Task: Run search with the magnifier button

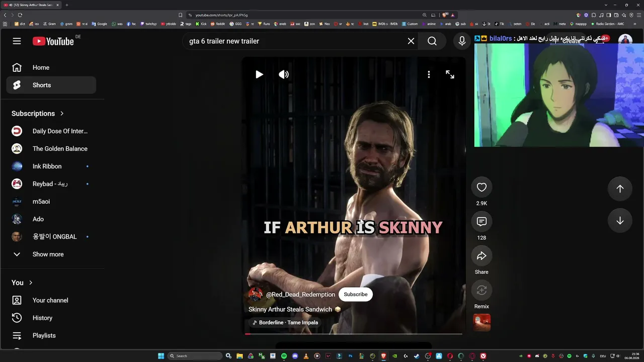Action: pyautogui.click(x=432, y=41)
